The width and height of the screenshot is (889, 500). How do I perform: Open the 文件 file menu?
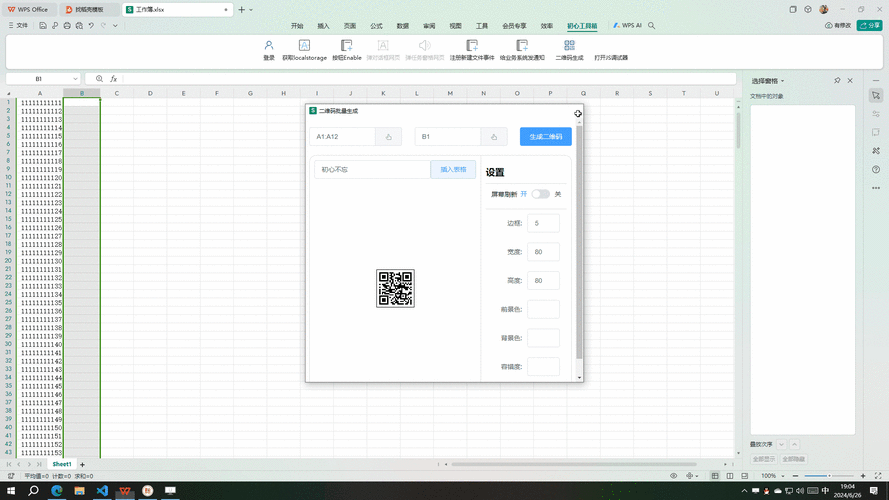click(18, 26)
